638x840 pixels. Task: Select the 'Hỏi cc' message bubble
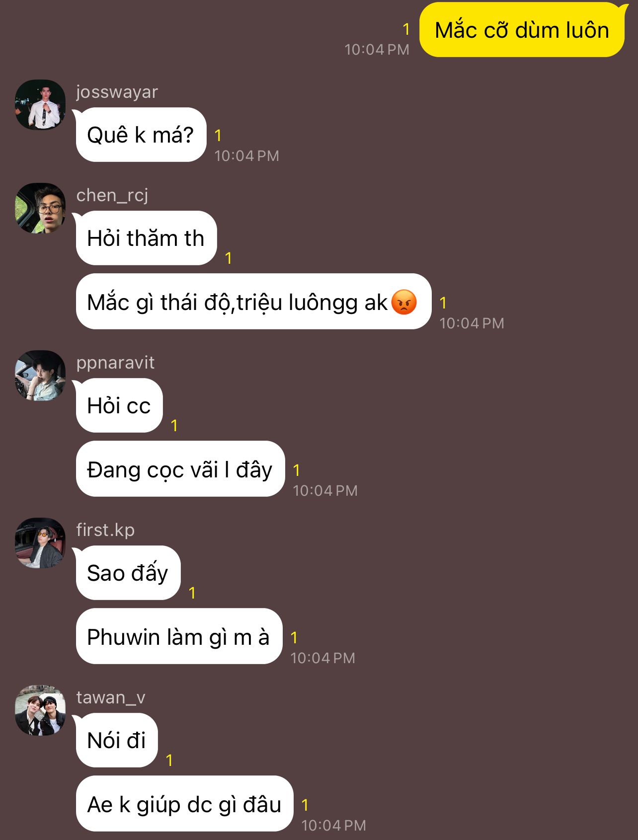[x=119, y=405]
